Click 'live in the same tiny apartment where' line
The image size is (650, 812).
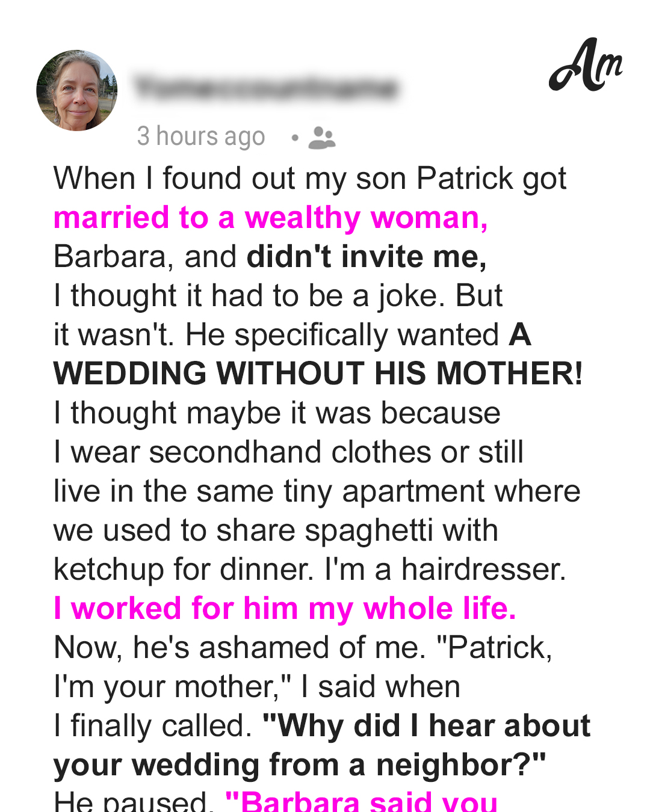coord(317,491)
